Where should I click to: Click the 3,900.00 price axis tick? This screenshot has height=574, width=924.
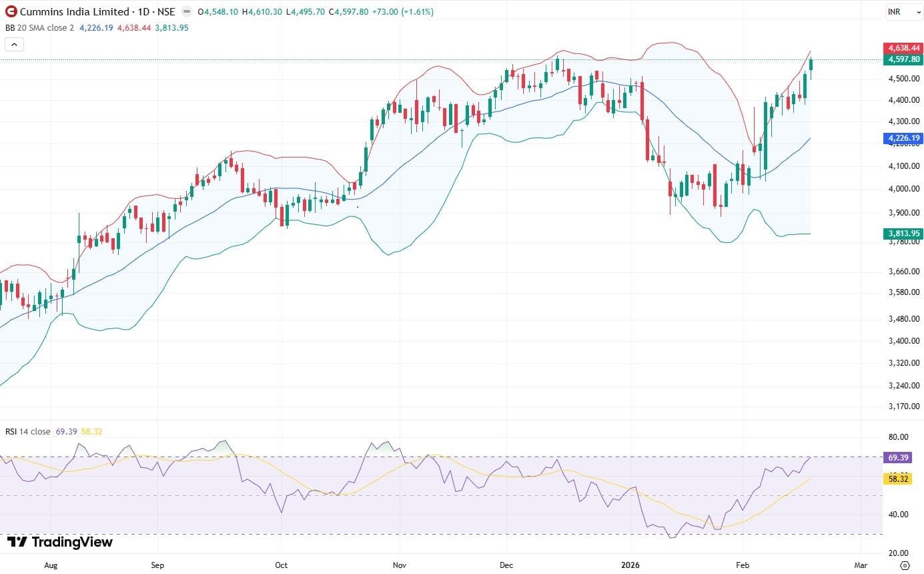click(904, 213)
